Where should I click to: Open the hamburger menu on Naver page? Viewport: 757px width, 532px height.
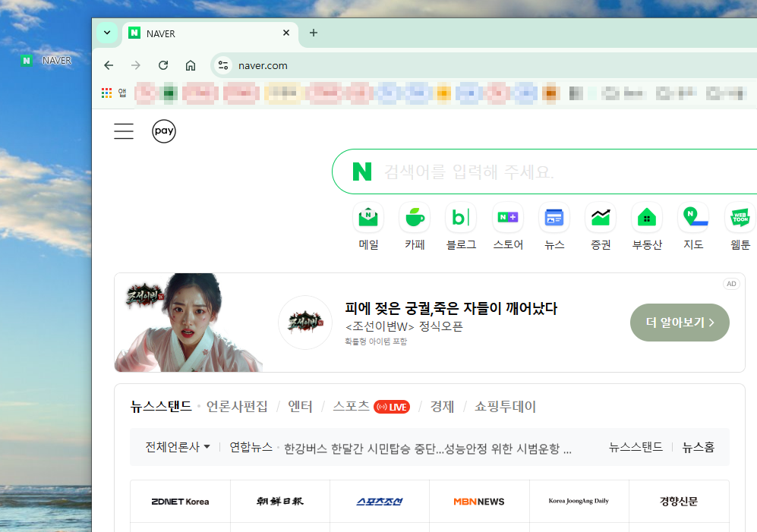coord(124,131)
